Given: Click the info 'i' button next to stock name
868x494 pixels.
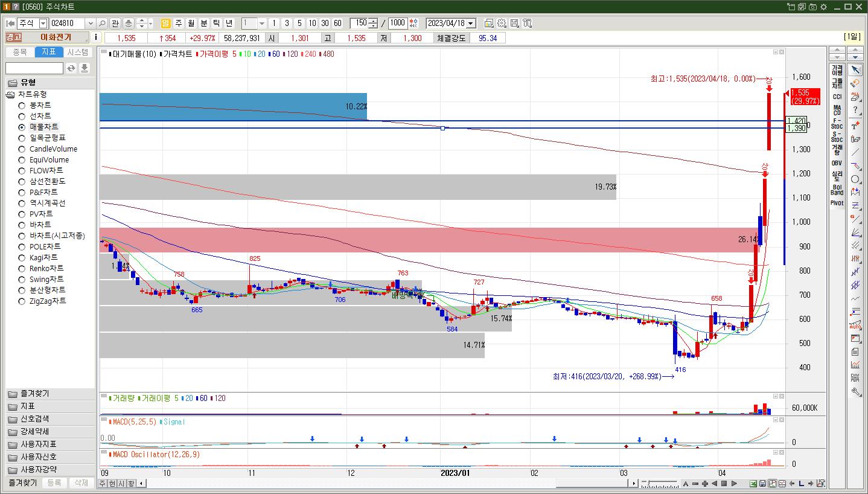Looking at the screenshot, I should click(97, 37).
